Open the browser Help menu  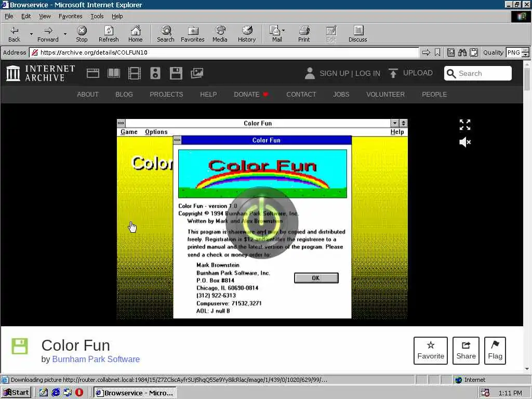pos(117,16)
